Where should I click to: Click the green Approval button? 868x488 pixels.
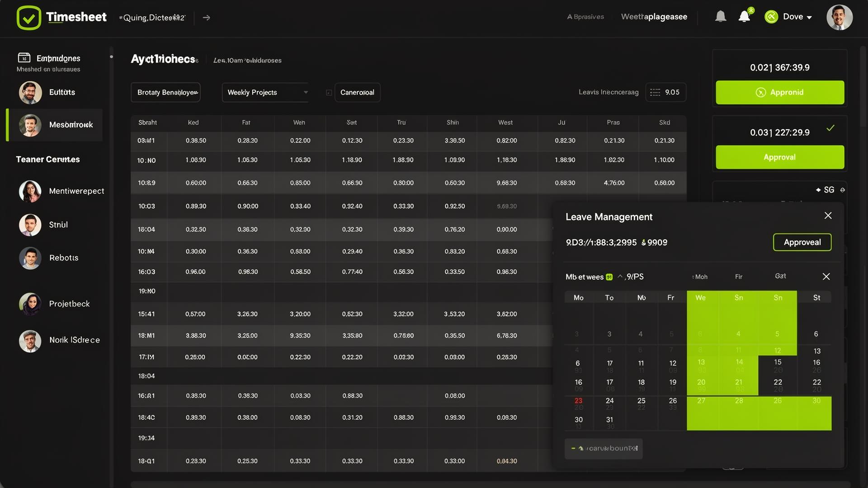[x=780, y=157]
